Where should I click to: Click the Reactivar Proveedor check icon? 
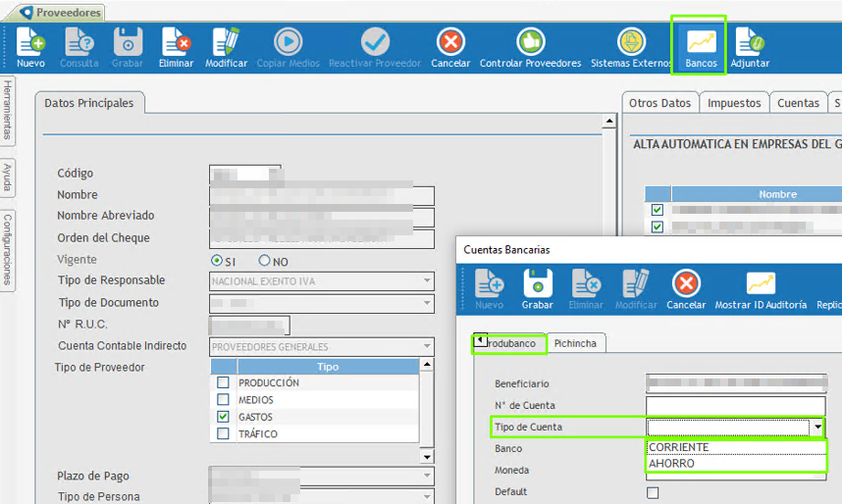coord(375,42)
